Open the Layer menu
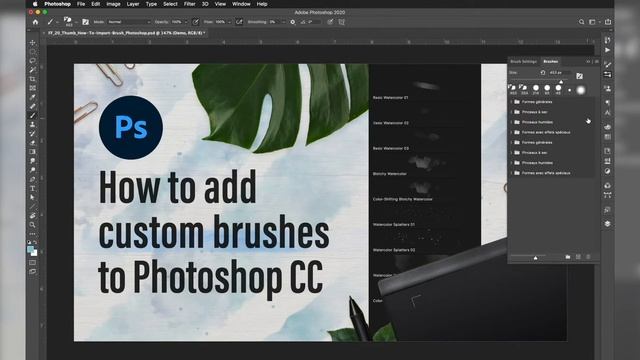 (133, 4)
